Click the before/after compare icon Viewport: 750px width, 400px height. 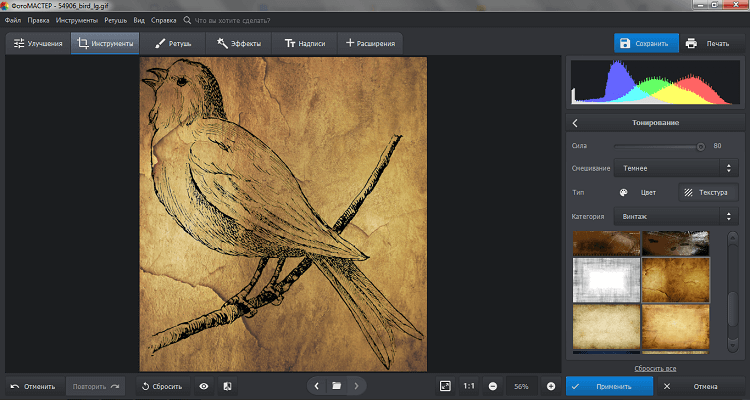[x=227, y=386]
